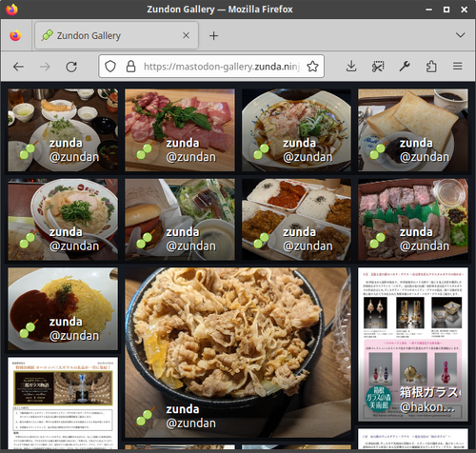This screenshot has width=476, height=453.
Task: Open the omurice with sauce photo
Action: coord(63,309)
